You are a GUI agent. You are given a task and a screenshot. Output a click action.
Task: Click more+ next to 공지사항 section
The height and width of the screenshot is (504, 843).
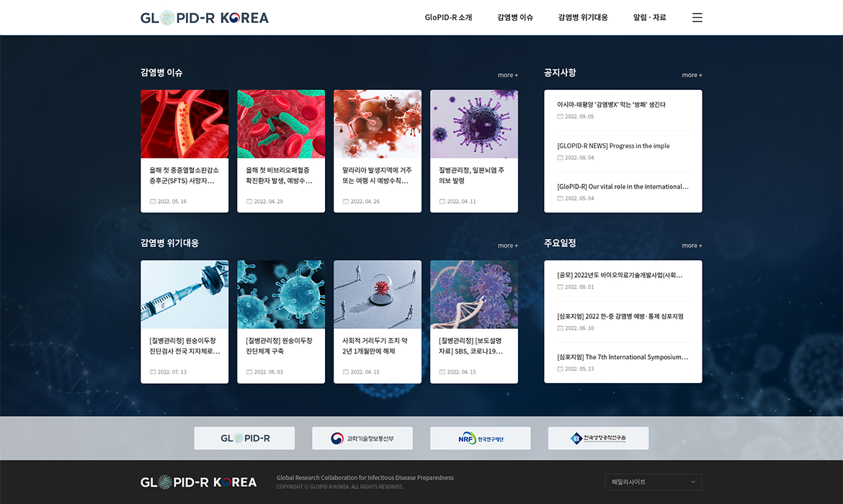coord(692,75)
